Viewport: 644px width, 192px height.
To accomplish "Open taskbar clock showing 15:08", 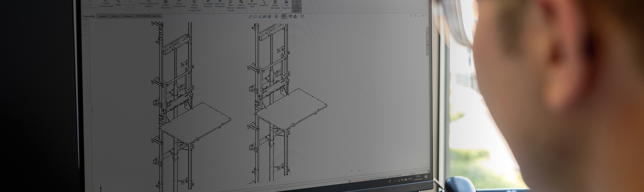I will tap(418, 178).
